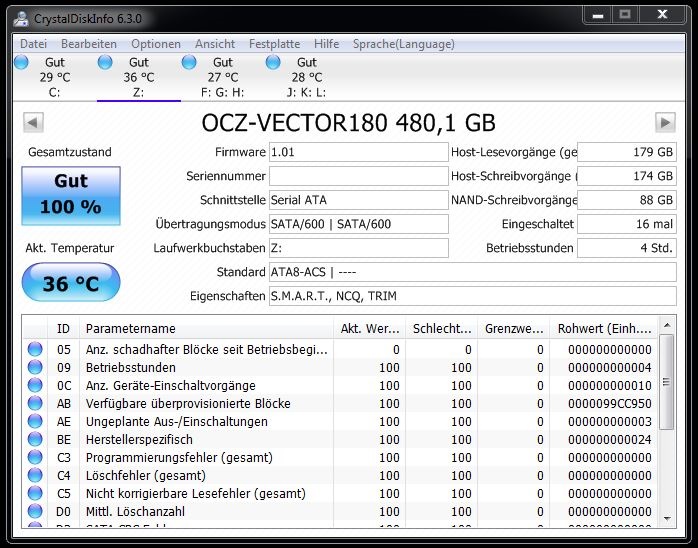
Task: Click the blue status orb for drive C:
Action: click(x=21, y=62)
